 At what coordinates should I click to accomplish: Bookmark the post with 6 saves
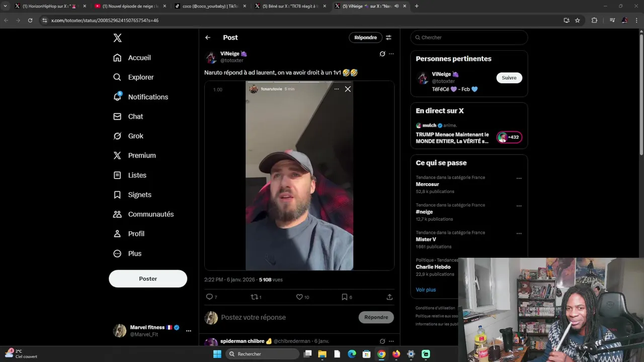[x=347, y=297]
